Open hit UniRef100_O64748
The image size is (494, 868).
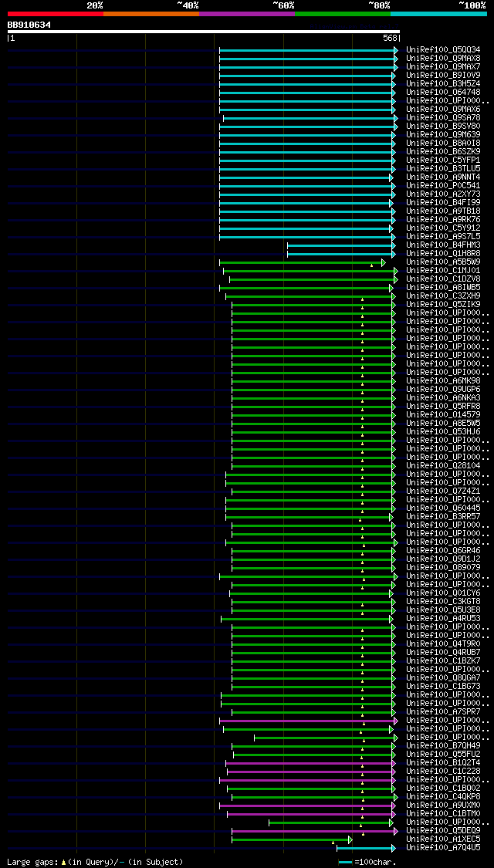(443, 93)
